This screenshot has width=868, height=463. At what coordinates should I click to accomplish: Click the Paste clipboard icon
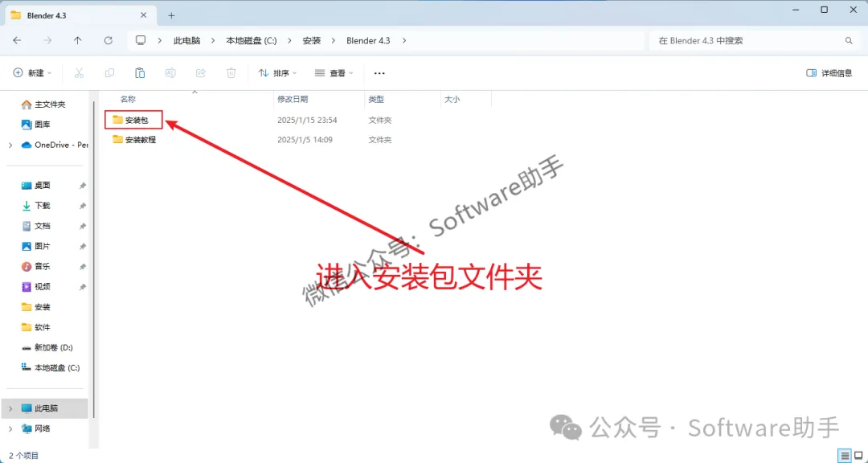140,73
